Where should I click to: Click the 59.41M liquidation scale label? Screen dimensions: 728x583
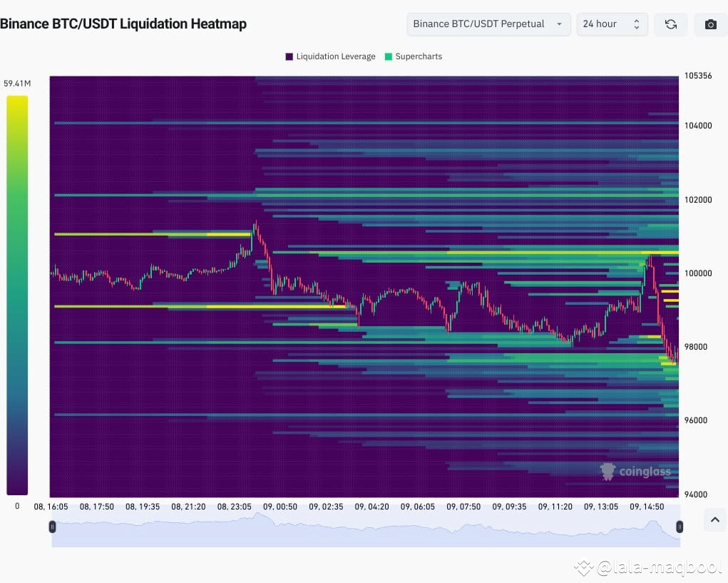click(x=17, y=83)
